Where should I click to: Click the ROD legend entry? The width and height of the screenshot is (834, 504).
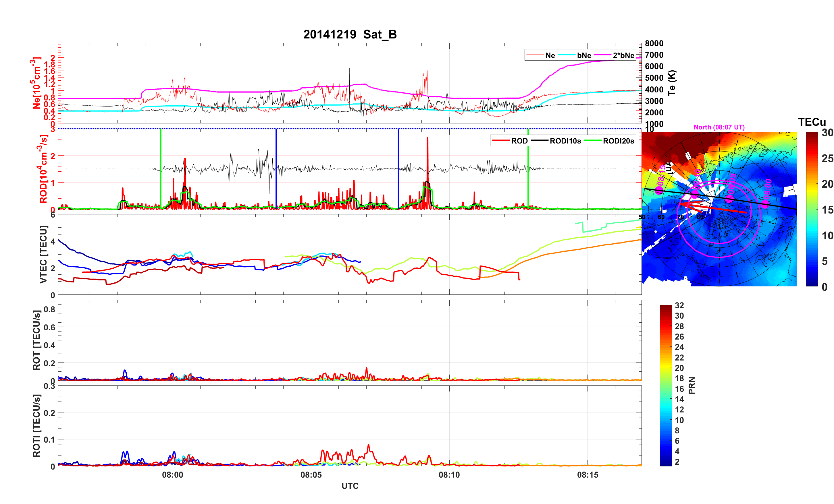click(519, 141)
